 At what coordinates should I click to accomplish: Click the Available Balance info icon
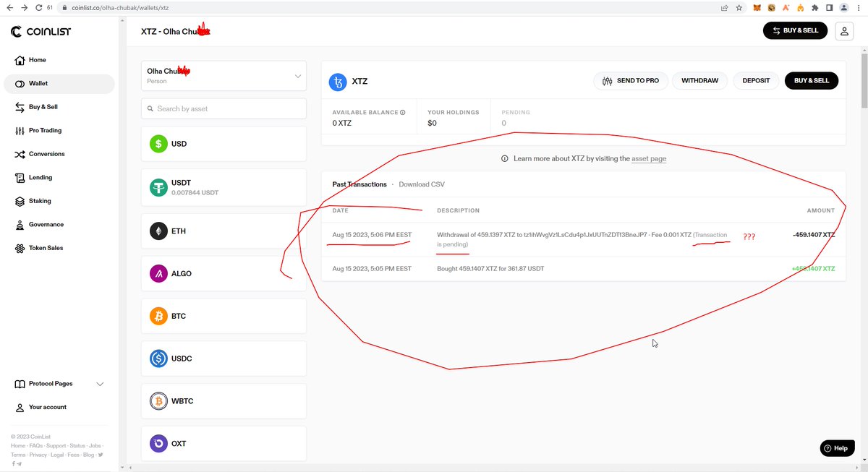click(x=403, y=113)
